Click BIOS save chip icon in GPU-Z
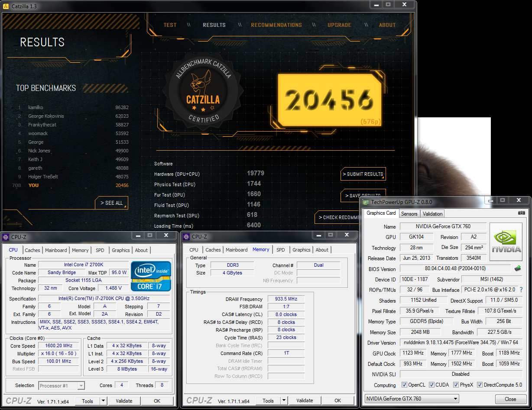Viewport: 532px width, 410px height. 518,268
